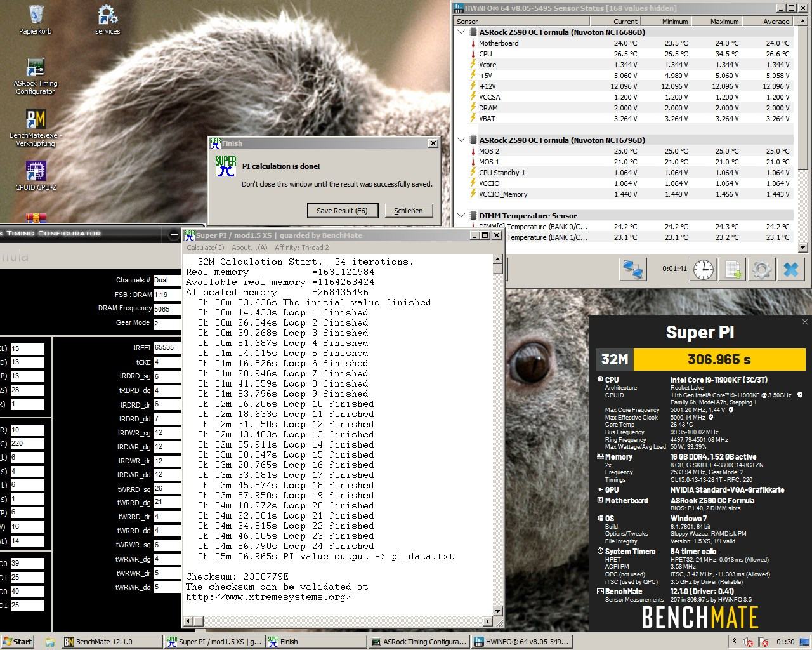Click the DRAM Frequency field

pos(166,308)
